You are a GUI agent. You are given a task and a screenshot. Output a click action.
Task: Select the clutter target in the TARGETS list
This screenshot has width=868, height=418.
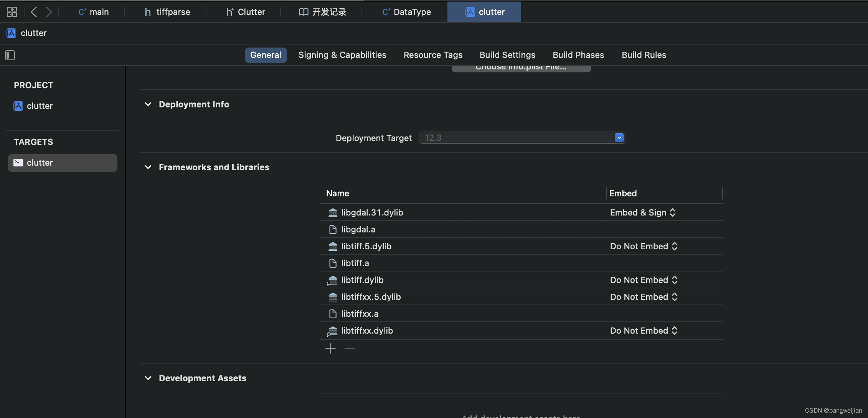click(62, 163)
